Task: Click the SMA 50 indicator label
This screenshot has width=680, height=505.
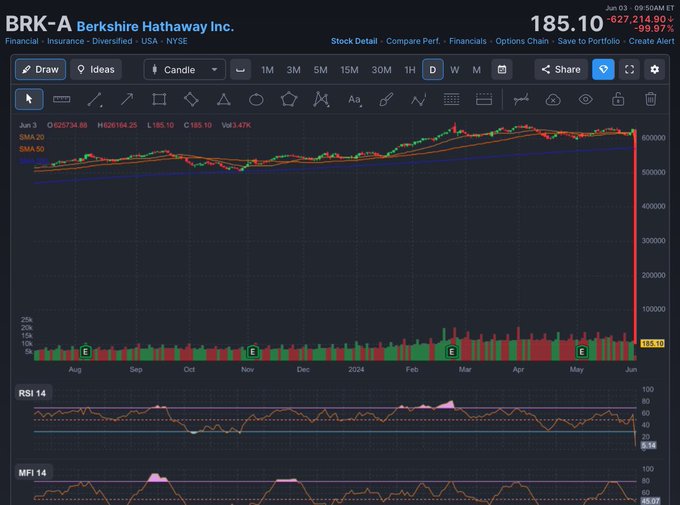Action: pyautogui.click(x=32, y=149)
